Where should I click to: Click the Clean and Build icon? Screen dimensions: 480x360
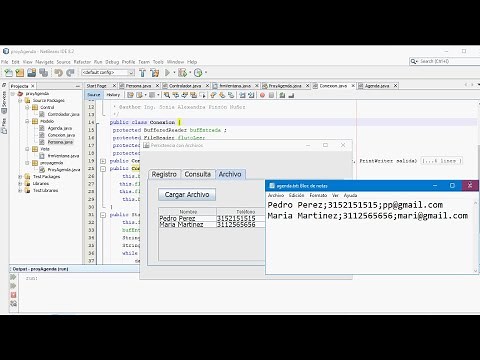[x=155, y=72]
